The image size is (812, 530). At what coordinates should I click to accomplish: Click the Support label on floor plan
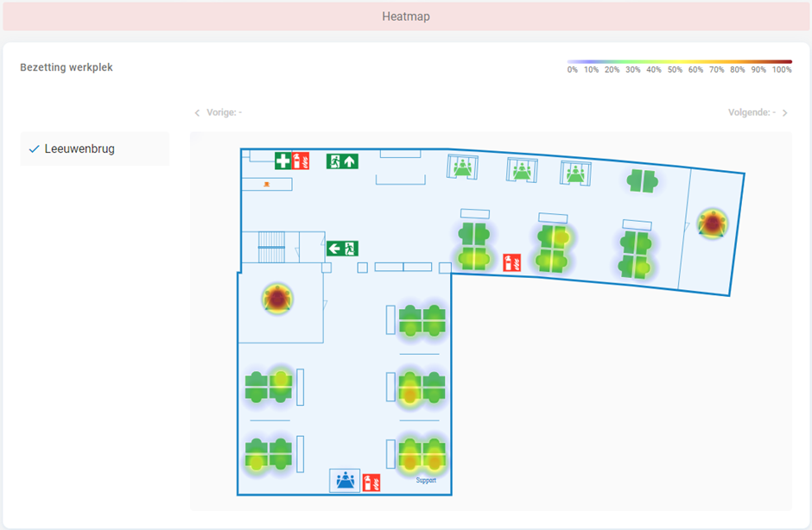tap(426, 480)
